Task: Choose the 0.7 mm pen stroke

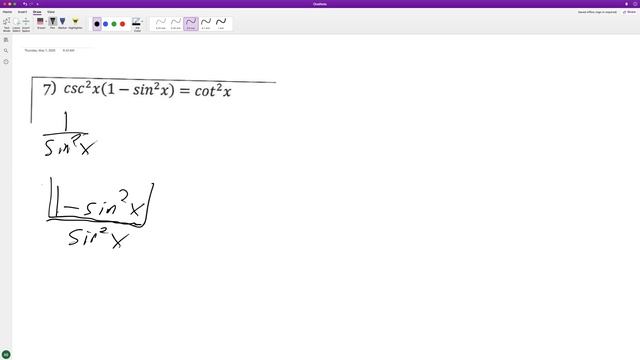Action: (x=206, y=24)
